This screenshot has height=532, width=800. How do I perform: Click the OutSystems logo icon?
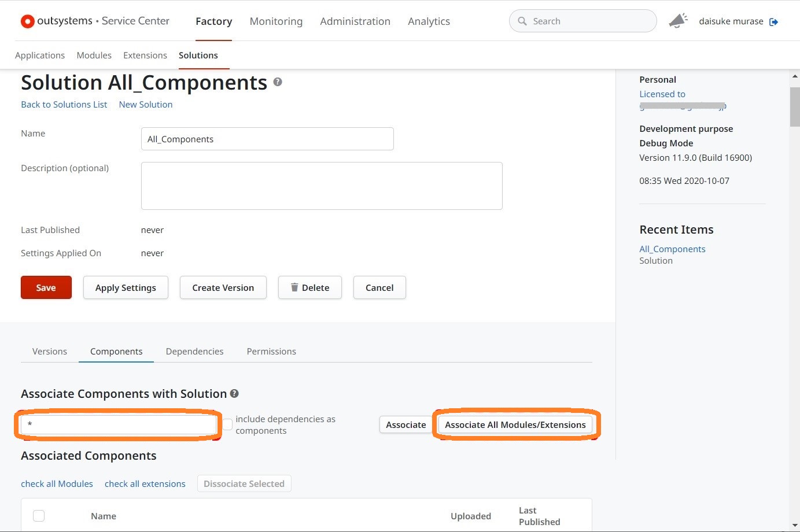pyautogui.click(x=27, y=21)
